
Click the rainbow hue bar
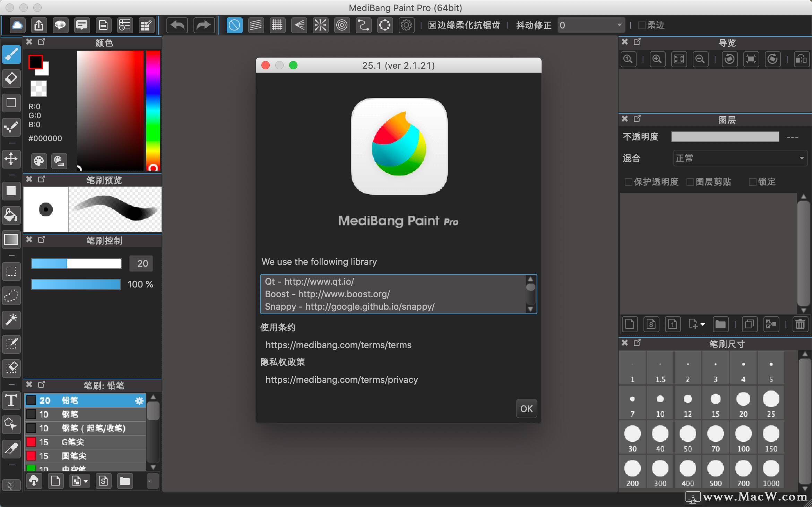153,110
